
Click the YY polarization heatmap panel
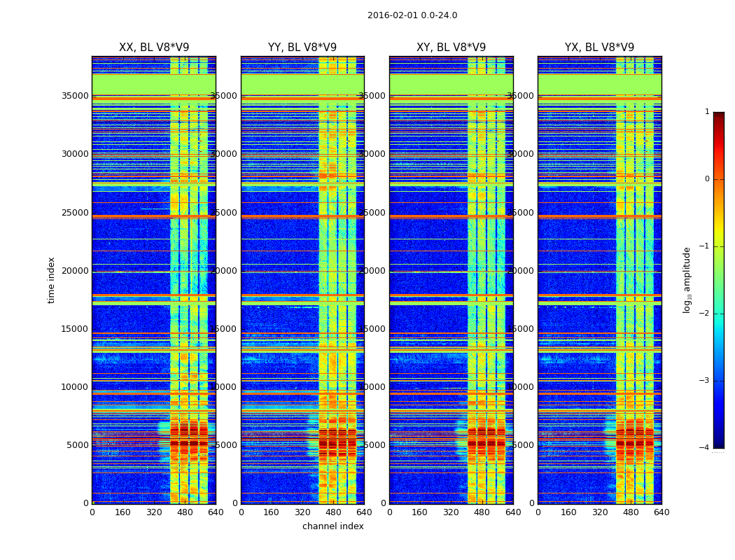302,280
